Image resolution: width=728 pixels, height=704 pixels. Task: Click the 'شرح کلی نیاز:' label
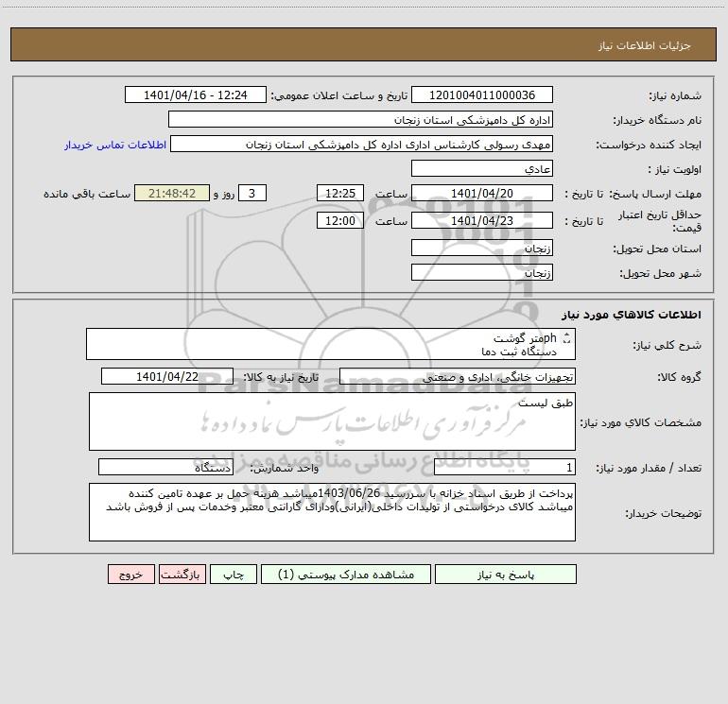(x=667, y=345)
